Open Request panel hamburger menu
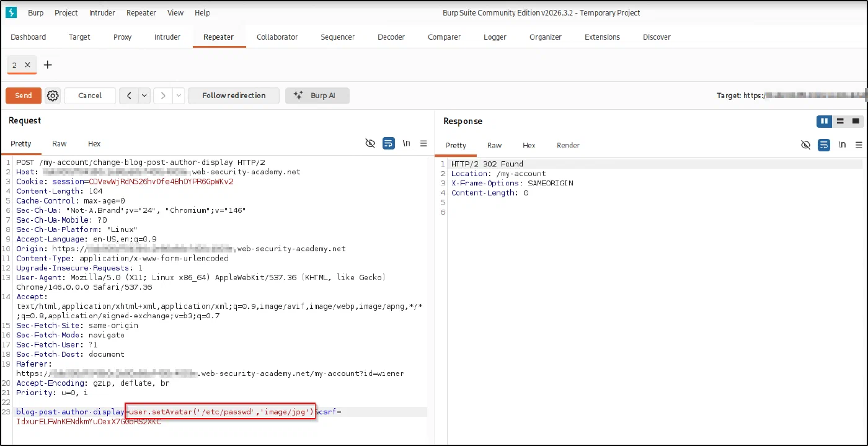 (423, 143)
